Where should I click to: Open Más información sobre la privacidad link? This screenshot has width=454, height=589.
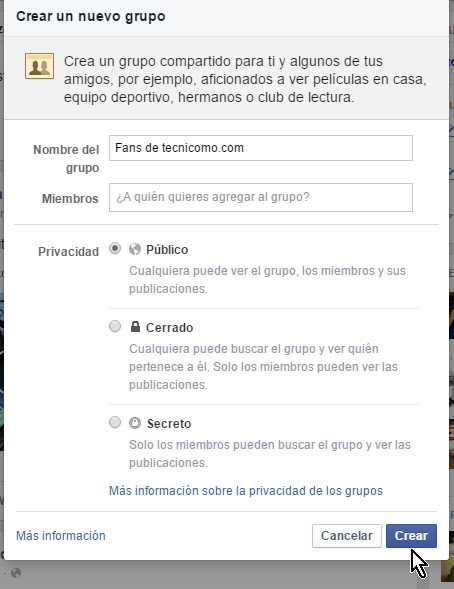246,491
